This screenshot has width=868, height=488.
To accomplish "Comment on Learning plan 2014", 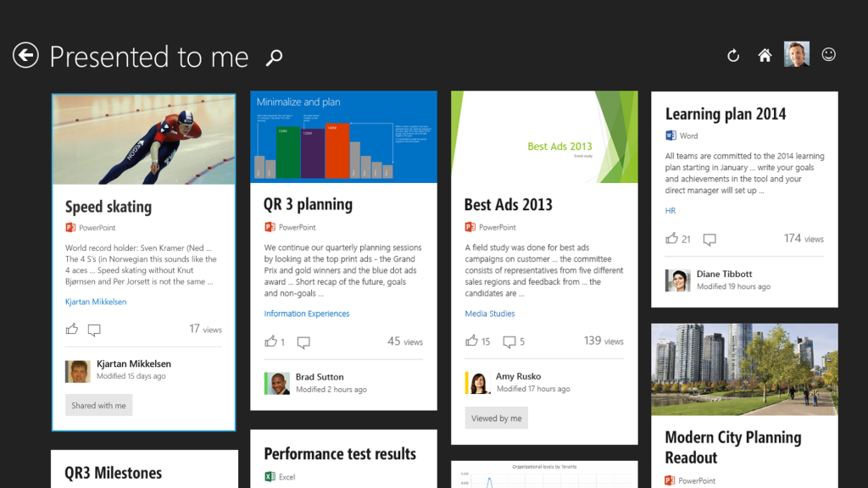I will click(x=709, y=240).
